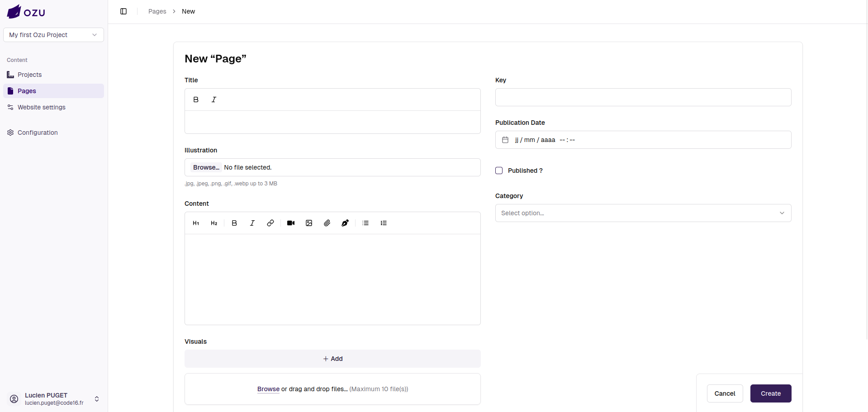Create a bulleted list in the content

(x=365, y=223)
